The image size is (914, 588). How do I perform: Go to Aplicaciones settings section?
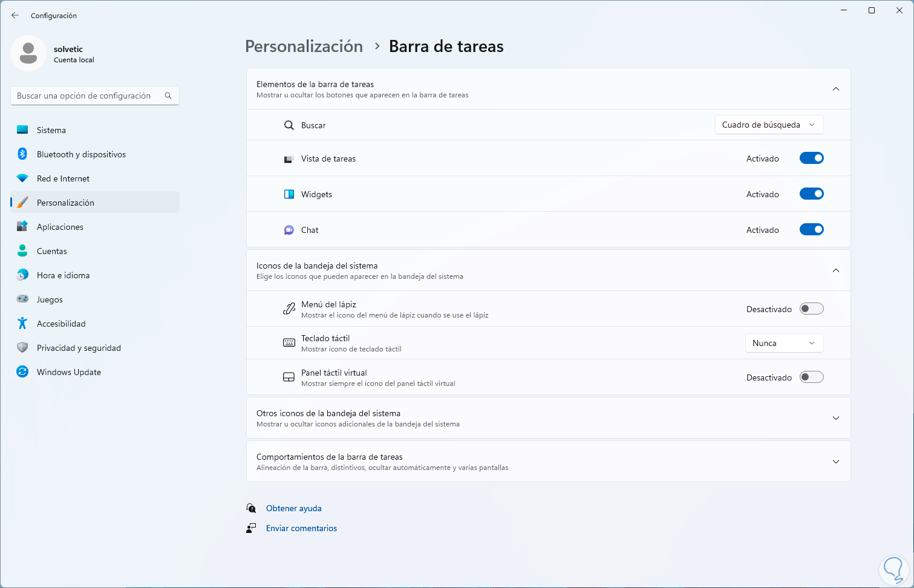point(60,227)
